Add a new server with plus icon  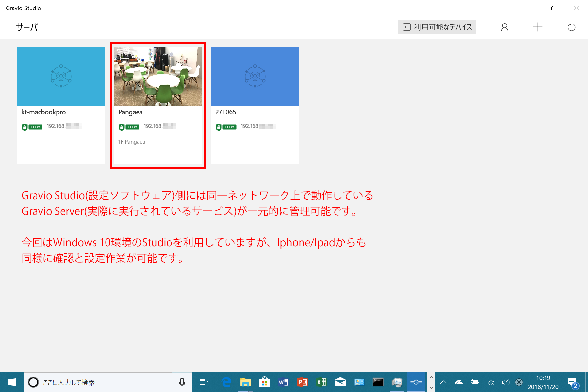coord(538,27)
